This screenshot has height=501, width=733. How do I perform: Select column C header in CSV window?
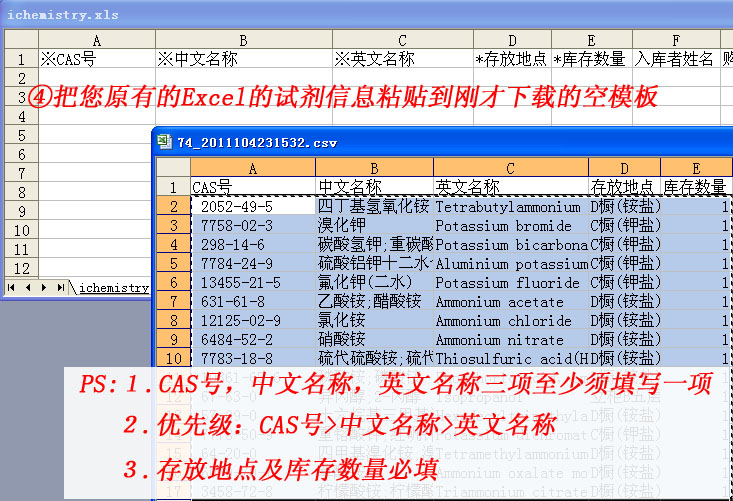coord(510,168)
